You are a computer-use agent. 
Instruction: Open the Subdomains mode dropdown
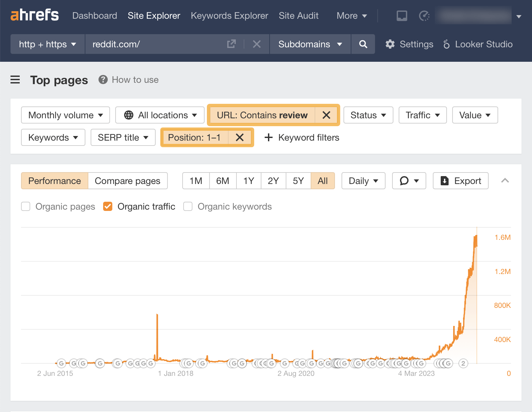pos(310,44)
